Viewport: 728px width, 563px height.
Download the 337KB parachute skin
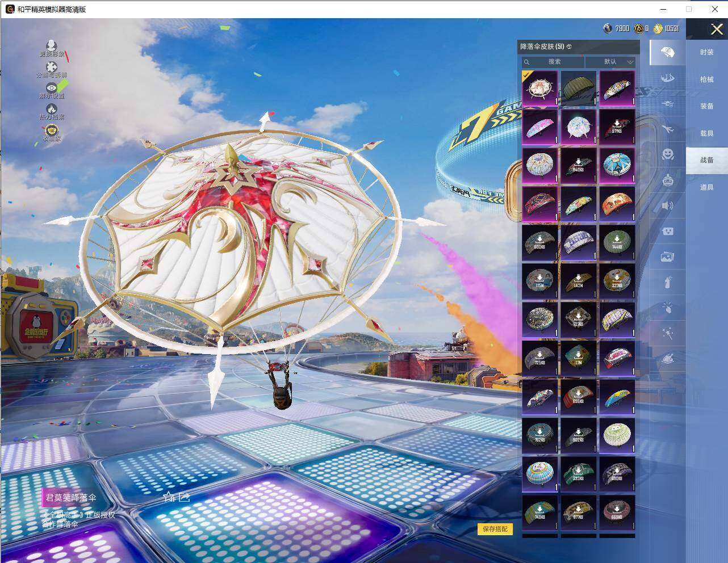pyautogui.click(x=617, y=281)
